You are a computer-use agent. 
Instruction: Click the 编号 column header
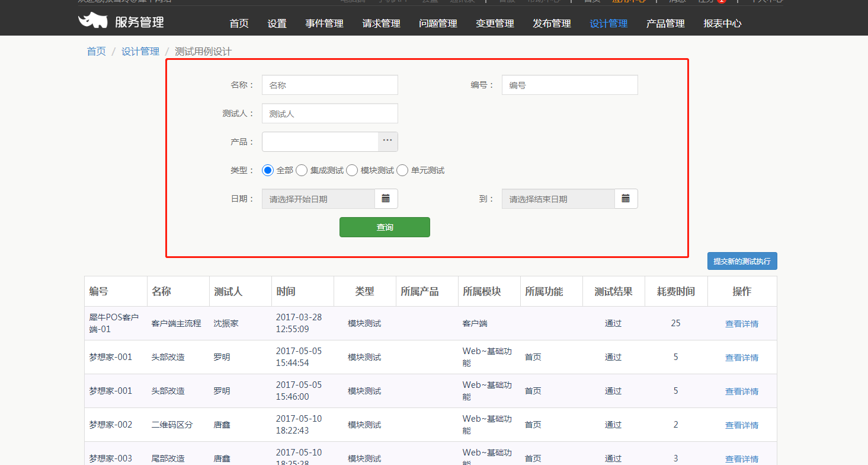[x=116, y=291]
